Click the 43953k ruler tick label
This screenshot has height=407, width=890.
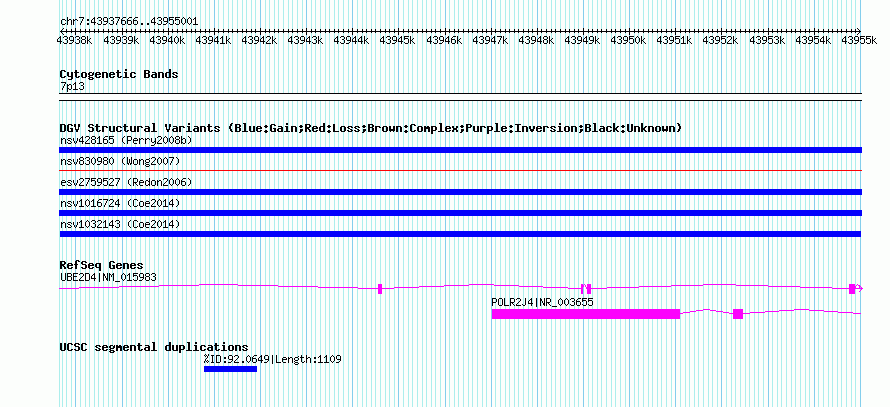pos(767,40)
